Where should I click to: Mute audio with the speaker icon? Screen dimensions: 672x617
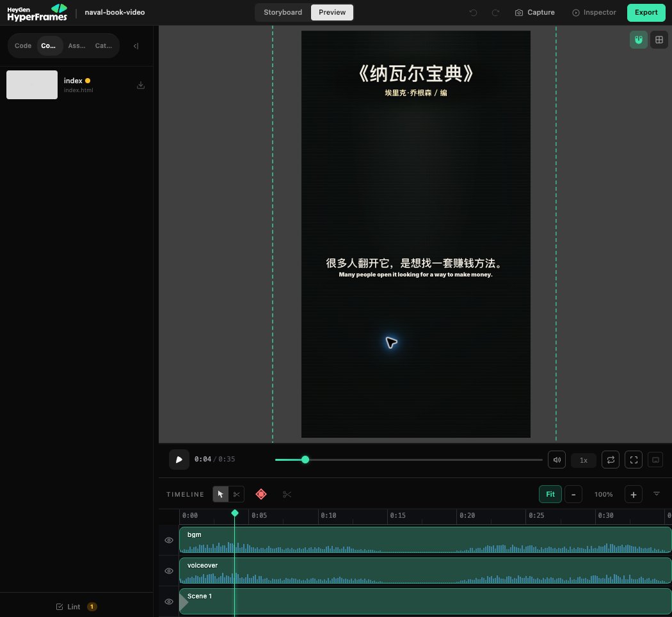557,460
